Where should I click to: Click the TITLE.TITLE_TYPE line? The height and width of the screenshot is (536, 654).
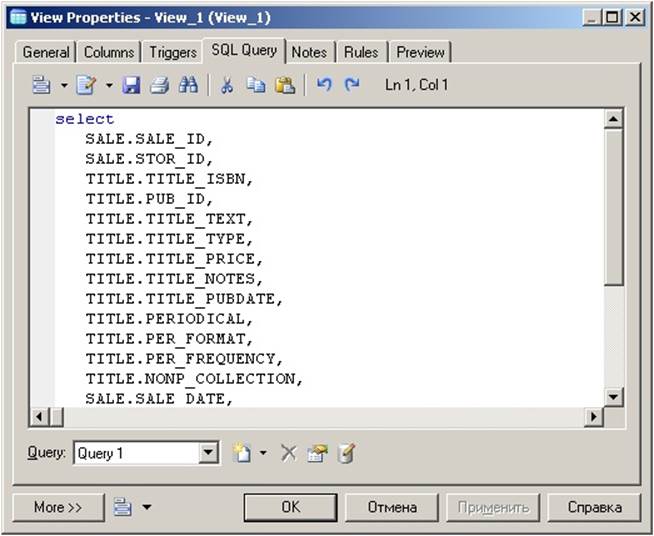(x=169, y=239)
